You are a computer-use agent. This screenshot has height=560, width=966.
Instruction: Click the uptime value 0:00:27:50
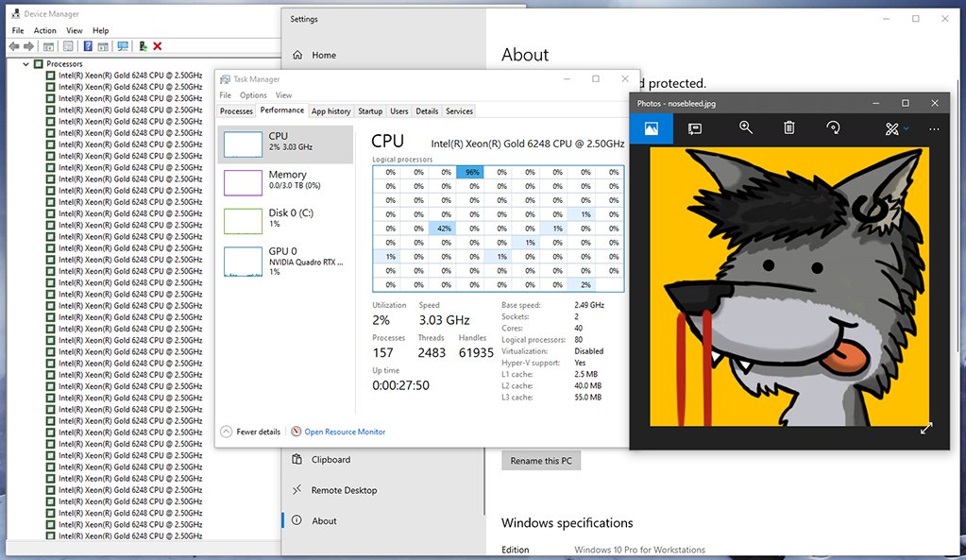click(400, 385)
